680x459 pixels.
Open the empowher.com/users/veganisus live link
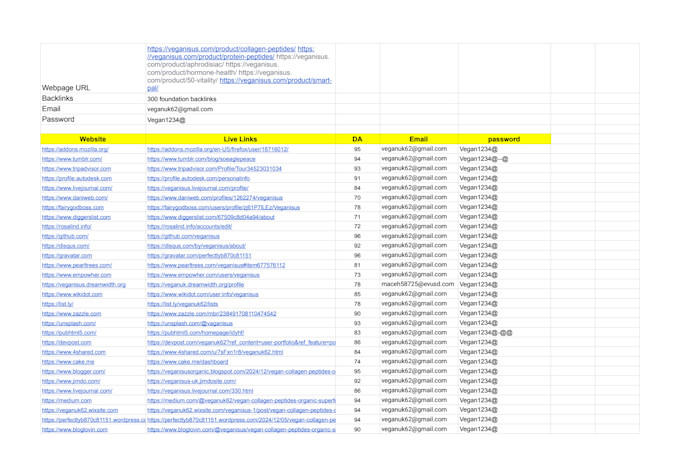click(x=203, y=275)
